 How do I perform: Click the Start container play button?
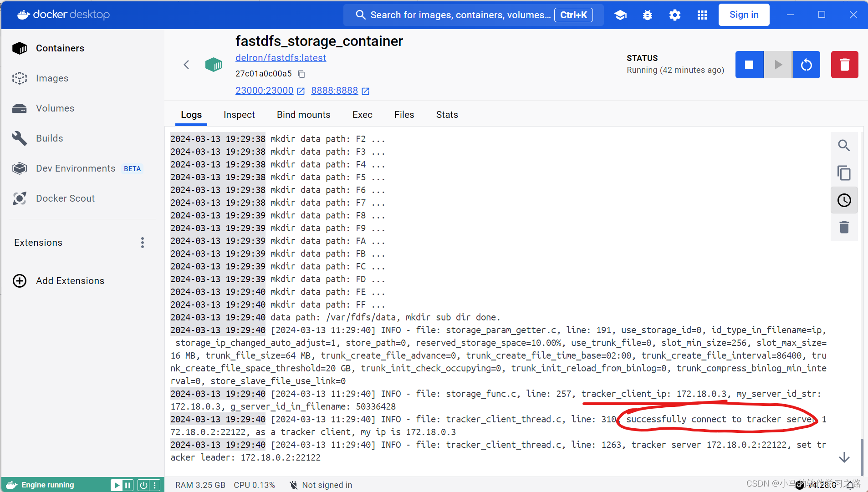pyautogui.click(x=778, y=65)
